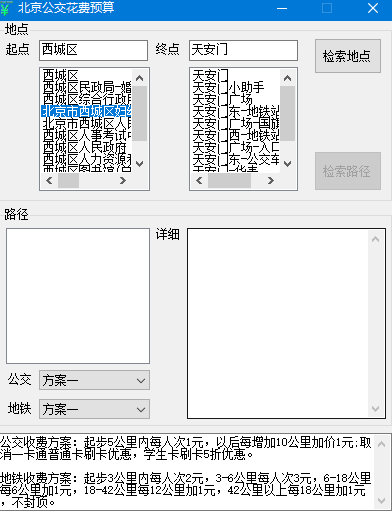Click the 详细 box scroll-up arrow
Screen dimensions: 392x511
[375, 239]
